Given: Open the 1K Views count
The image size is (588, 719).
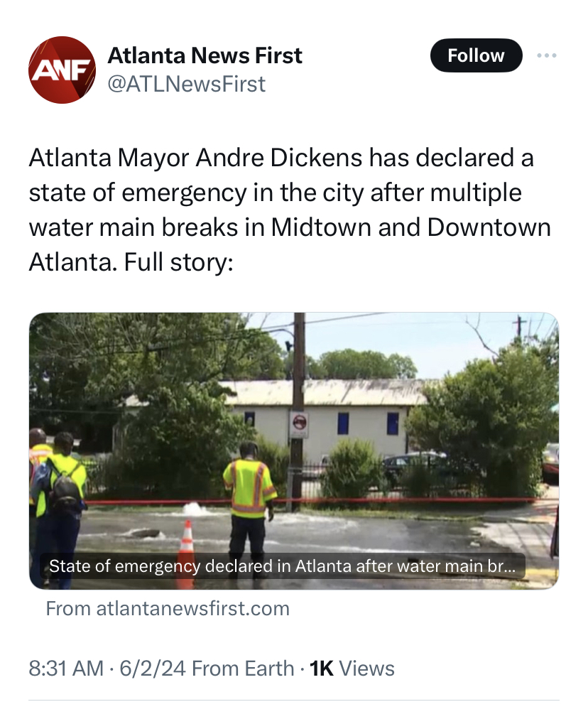Looking at the screenshot, I should (x=352, y=668).
